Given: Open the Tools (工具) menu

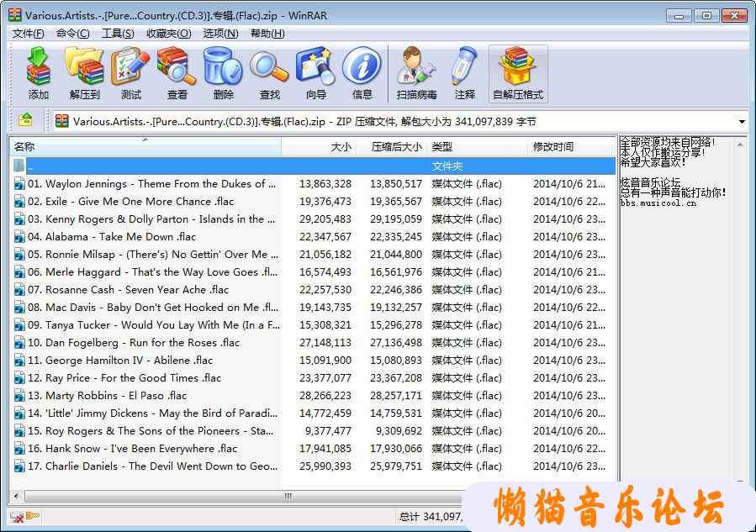Looking at the screenshot, I should point(118,34).
